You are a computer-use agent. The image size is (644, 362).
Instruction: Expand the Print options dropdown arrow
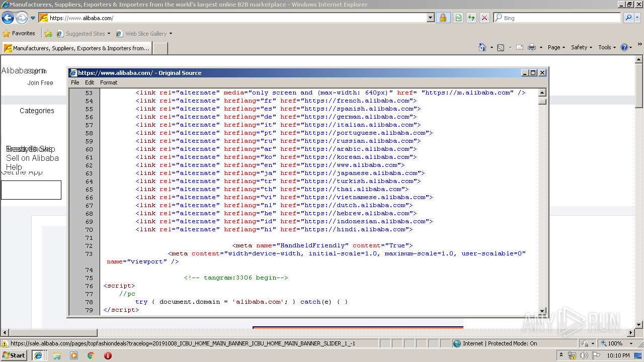541,47
